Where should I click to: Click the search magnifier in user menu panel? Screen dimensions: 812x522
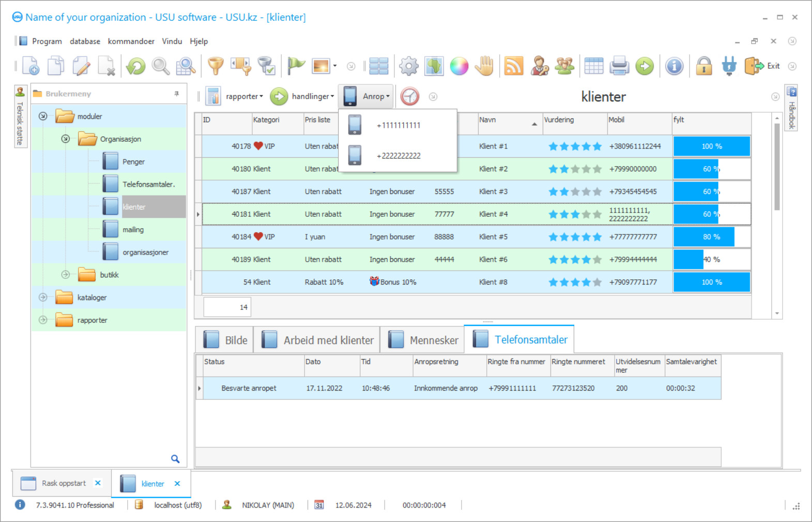[x=175, y=459]
